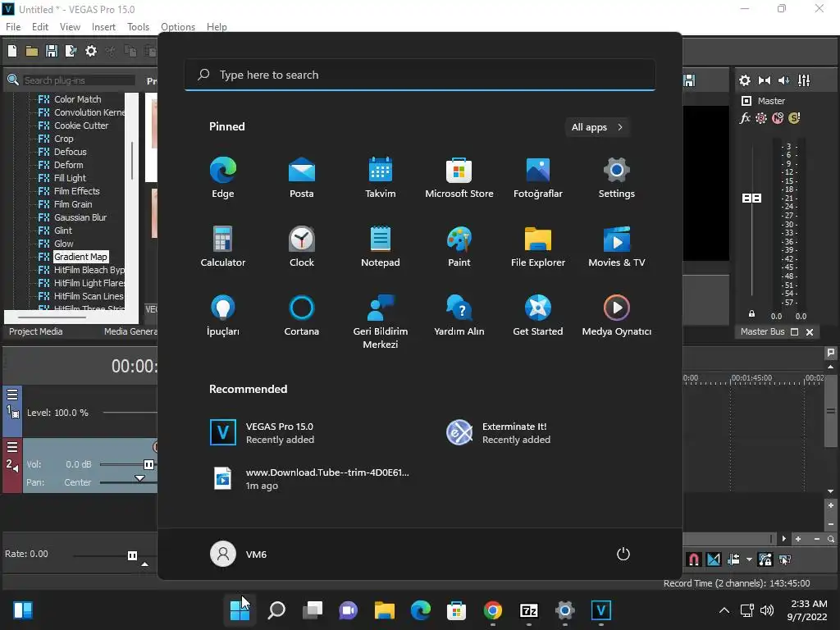840x630 pixels.
Task: Switch to the Project Media tab
Action: [x=35, y=331]
